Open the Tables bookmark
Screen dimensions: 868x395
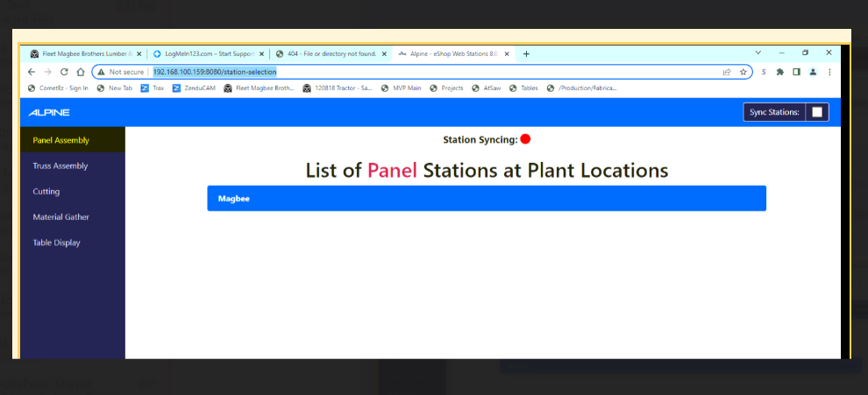(523, 88)
